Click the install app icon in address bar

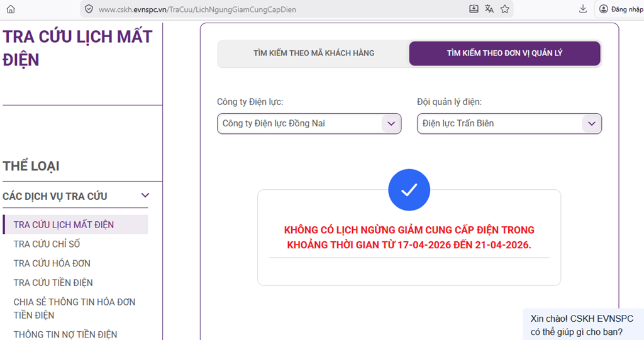474,9
